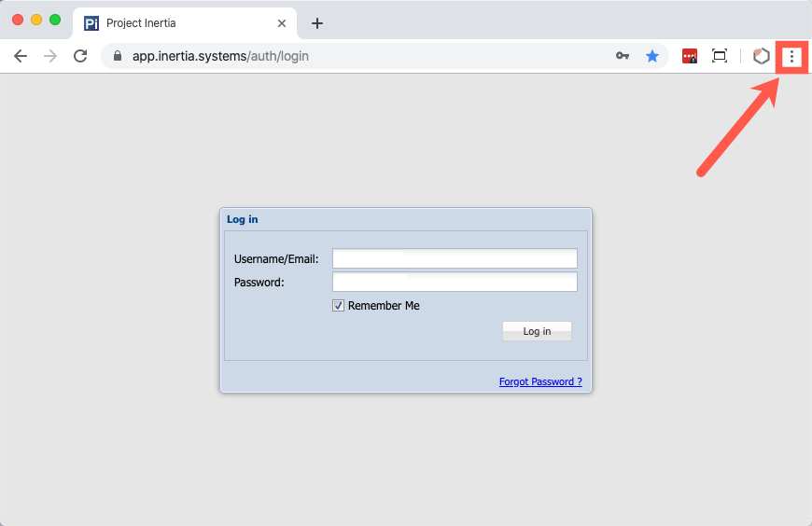812x526 pixels.
Task: Click the "Remember Me" label text
Action: (x=384, y=306)
